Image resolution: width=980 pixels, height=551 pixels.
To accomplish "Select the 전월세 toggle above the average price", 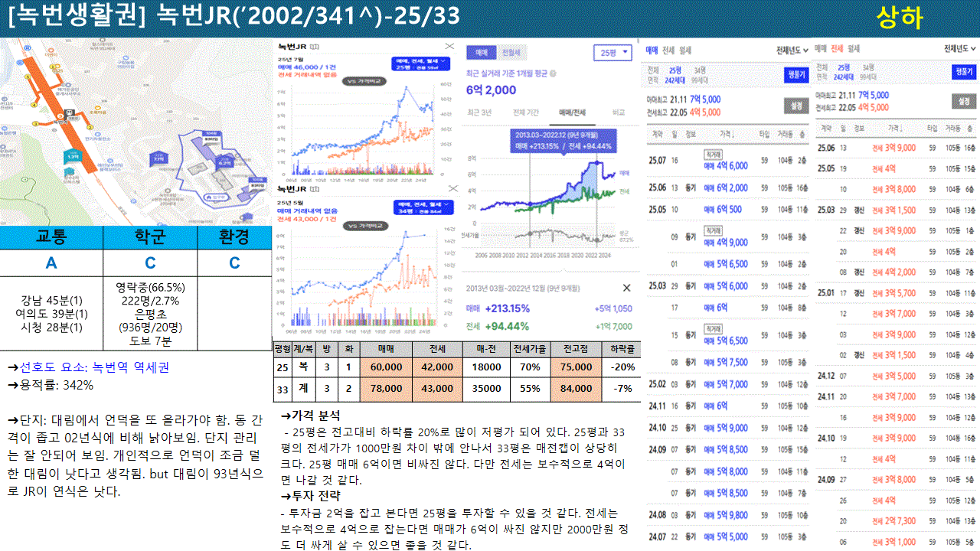I will 511,53.
